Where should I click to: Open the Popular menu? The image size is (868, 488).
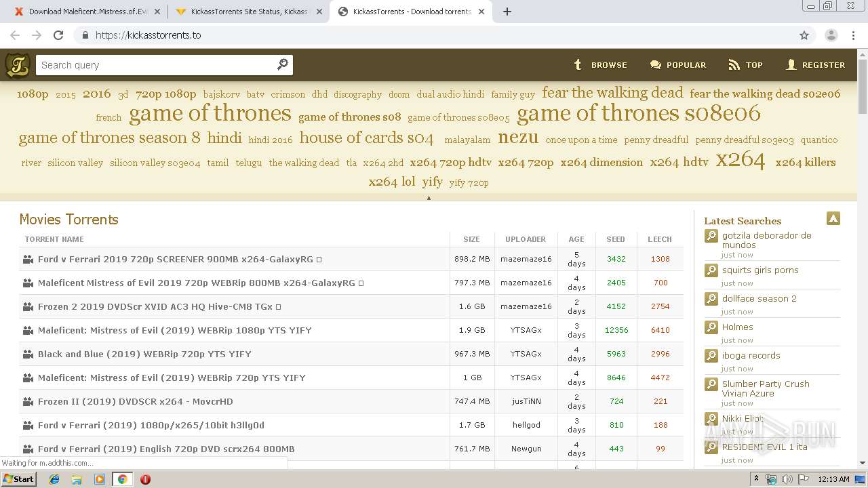point(677,65)
